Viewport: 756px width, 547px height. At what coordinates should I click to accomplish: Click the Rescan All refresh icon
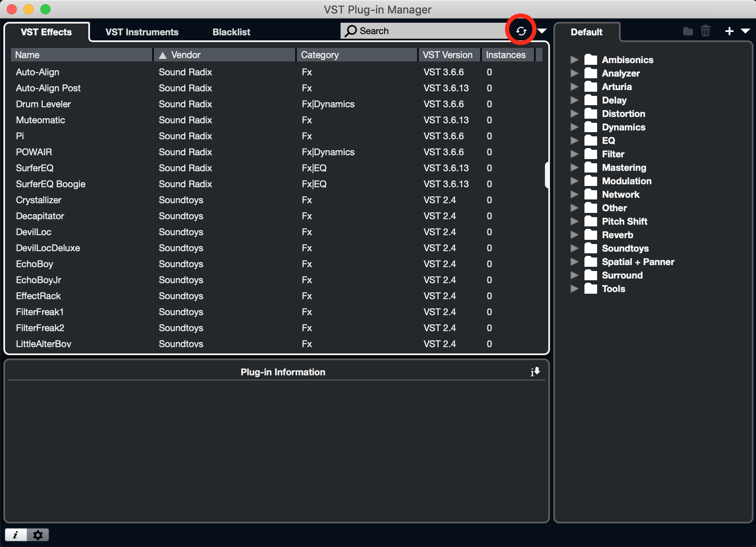pos(521,31)
